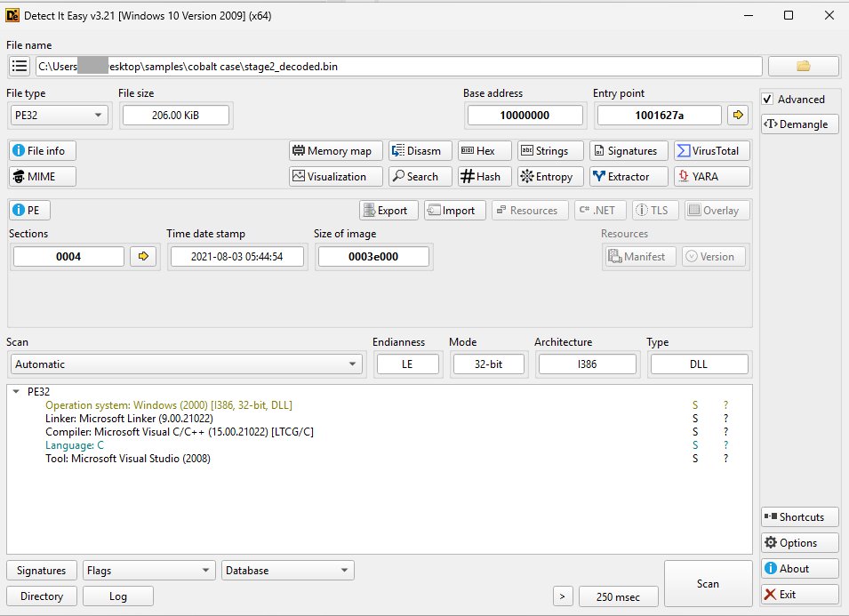849x616 pixels.
Task: Select the Linker Microsoft Linker row
Action: coord(379,419)
